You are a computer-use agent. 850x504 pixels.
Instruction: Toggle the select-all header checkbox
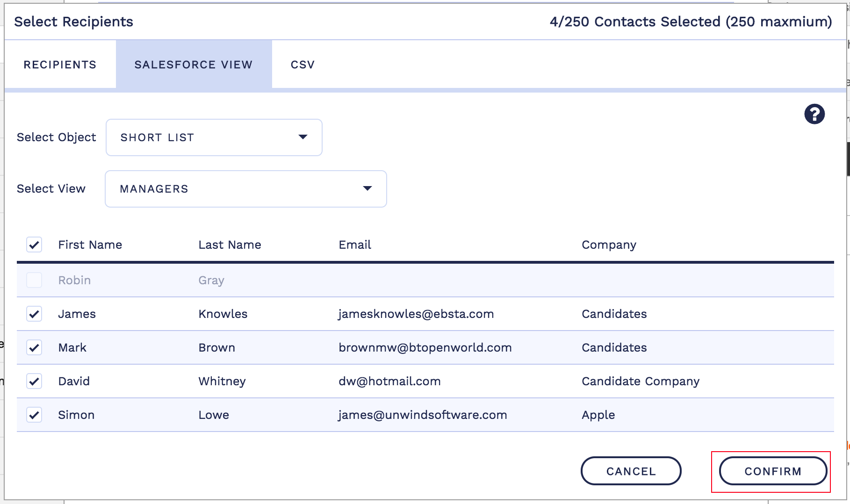[x=34, y=245]
